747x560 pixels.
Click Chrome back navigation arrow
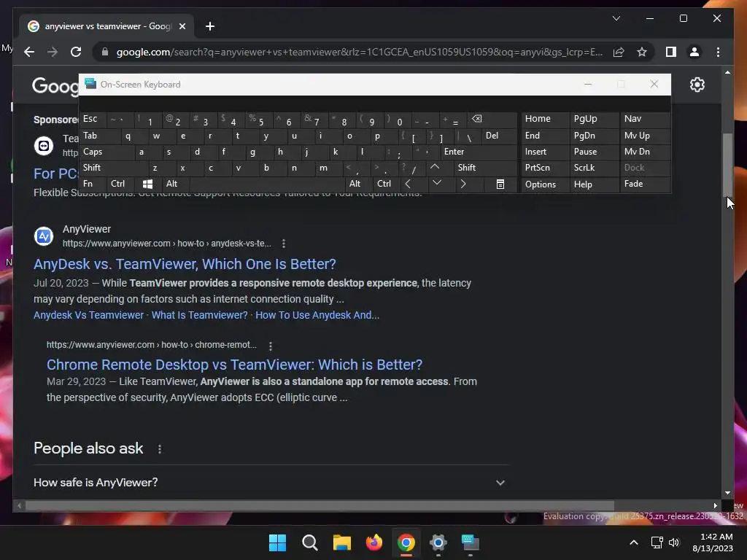(x=29, y=52)
